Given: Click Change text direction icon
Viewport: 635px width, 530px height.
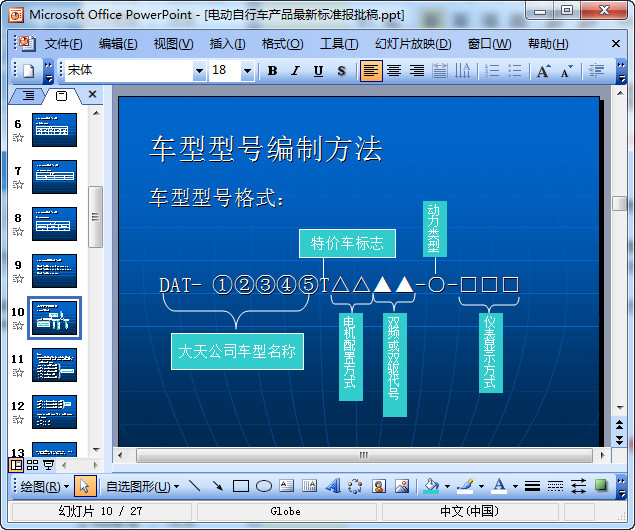Looking at the screenshot, I should [x=462, y=71].
